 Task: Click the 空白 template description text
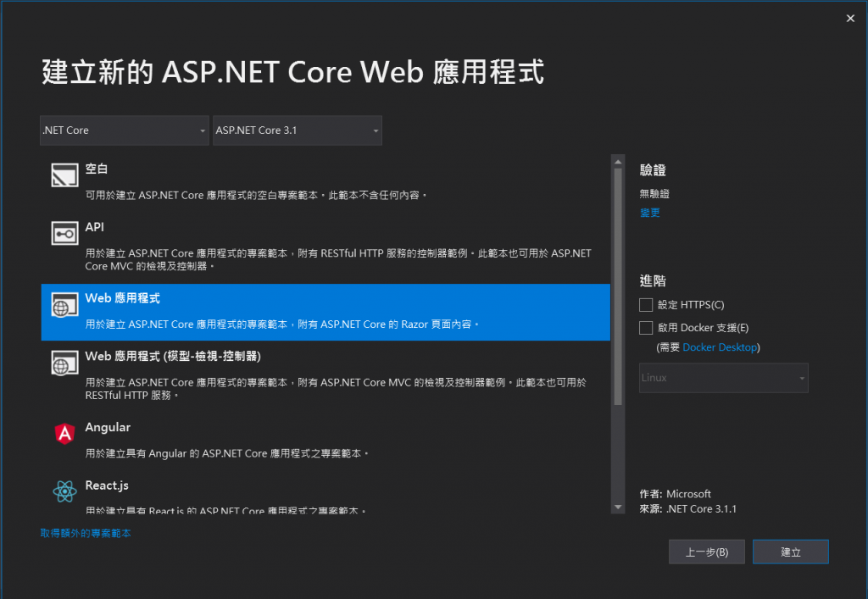click(256, 195)
